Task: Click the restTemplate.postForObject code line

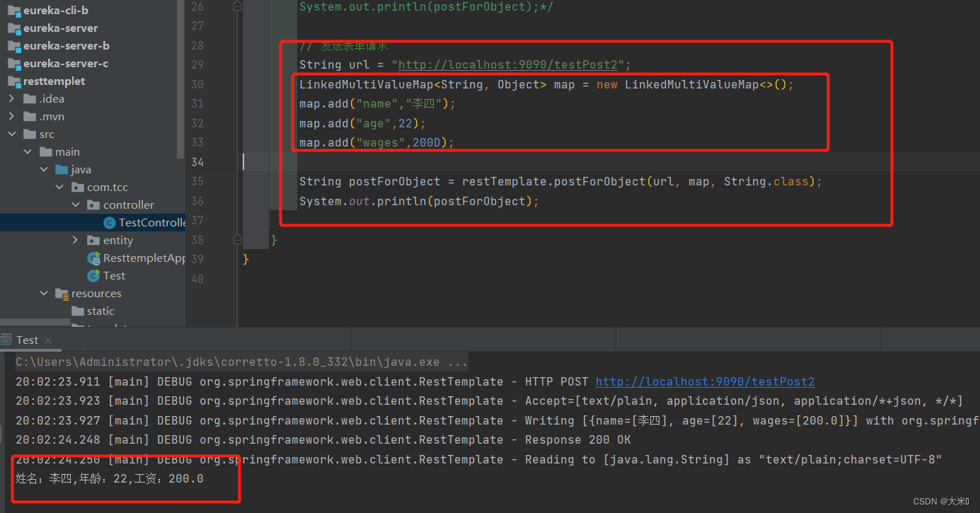Action: coord(560,181)
